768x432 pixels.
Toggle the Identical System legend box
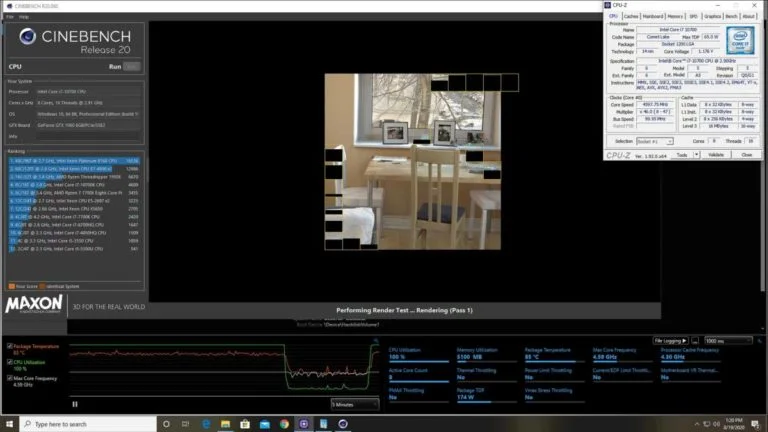coord(42,287)
